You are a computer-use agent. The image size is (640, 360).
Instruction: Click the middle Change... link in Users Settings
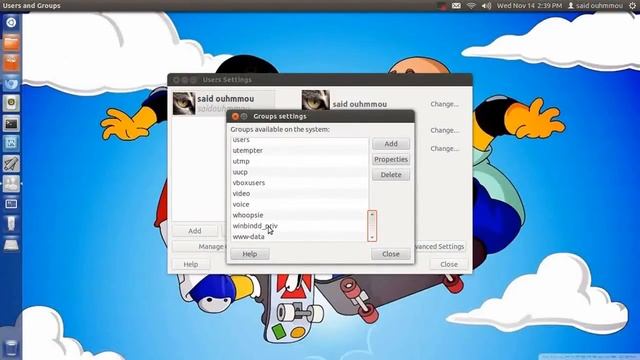pyautogui.click(x=444, y=130)
